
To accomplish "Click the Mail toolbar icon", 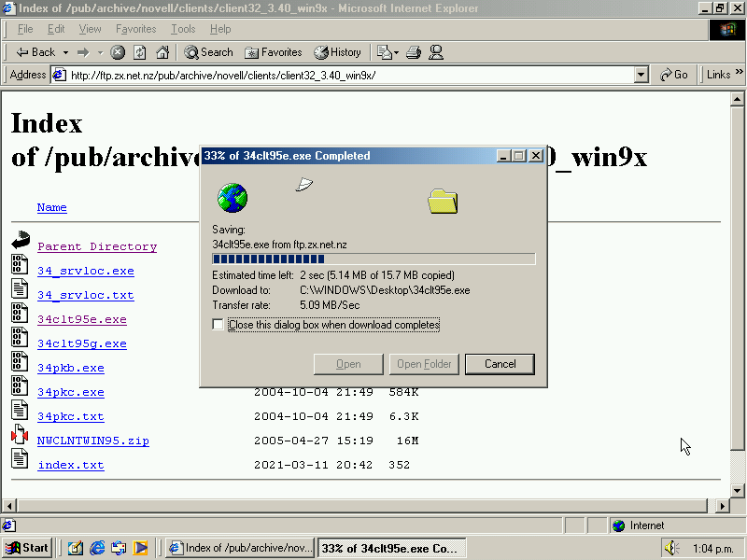I will coord(384,52).
